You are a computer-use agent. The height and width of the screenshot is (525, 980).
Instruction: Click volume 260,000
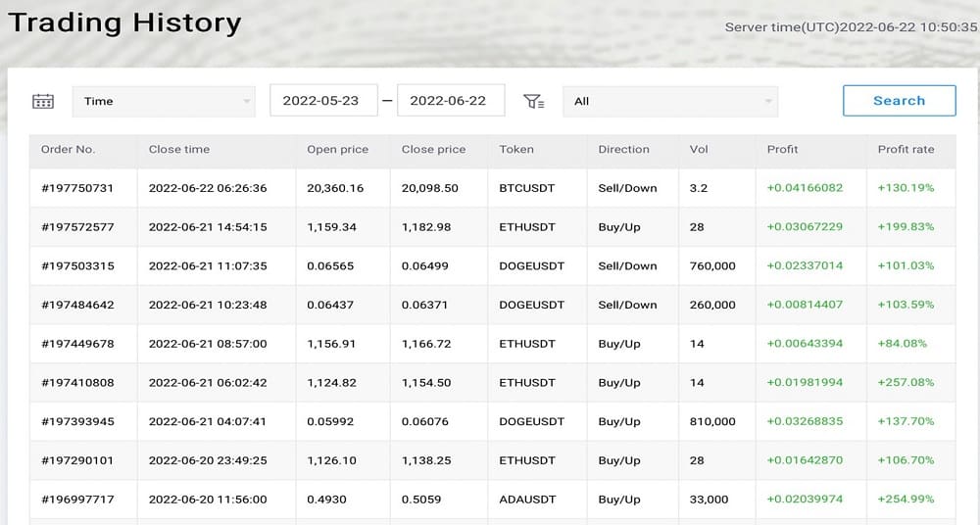click(x=712, y=305)
